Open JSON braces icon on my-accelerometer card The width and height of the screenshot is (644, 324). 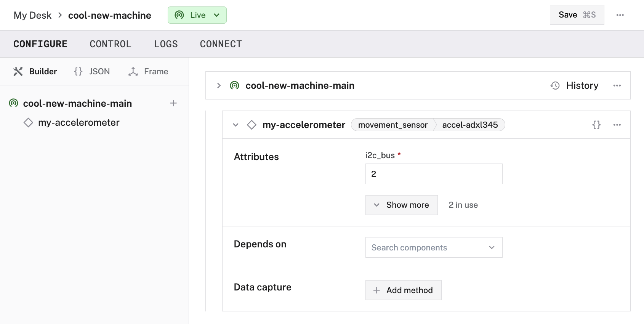(x=596, y=125)
